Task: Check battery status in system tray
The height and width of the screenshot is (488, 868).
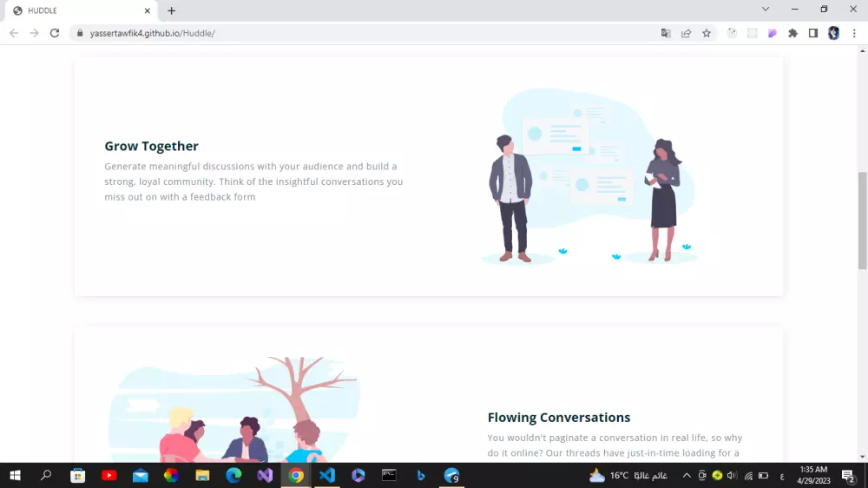Action: [763, 475]
